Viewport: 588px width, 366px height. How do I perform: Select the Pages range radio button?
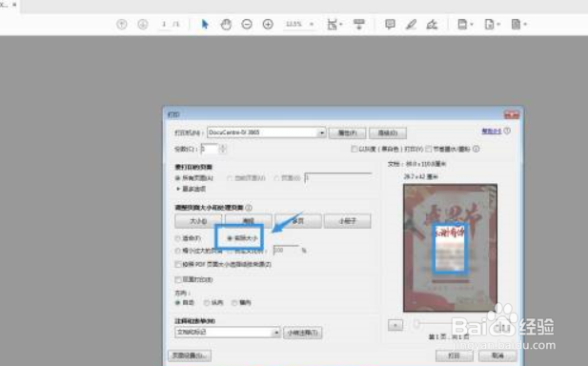276,178
